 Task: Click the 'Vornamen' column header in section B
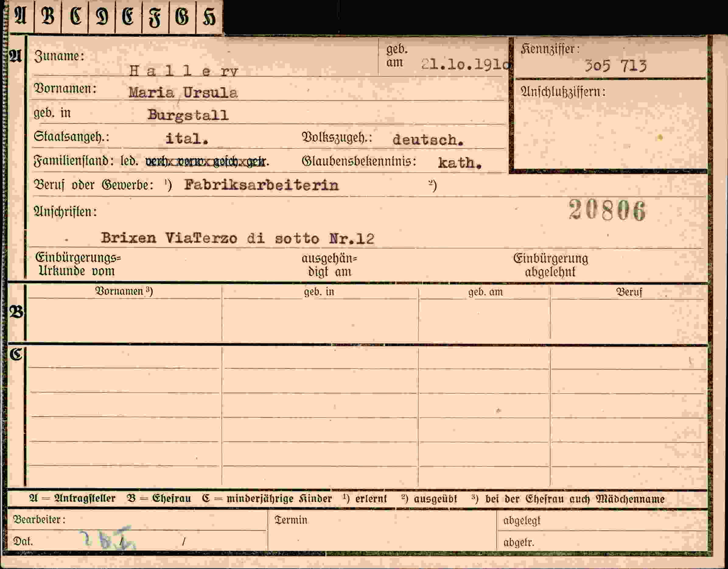pos(124,291)
